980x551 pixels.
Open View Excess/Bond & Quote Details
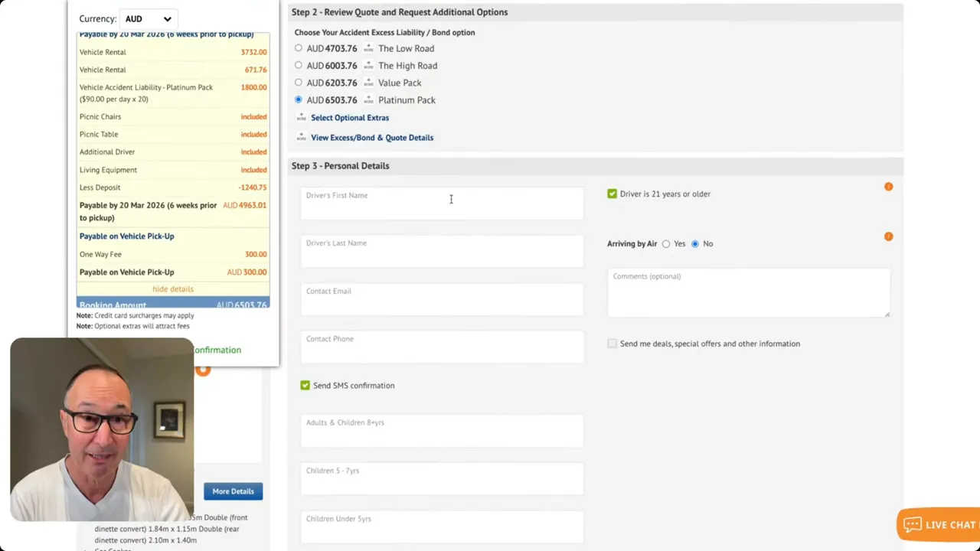tap(372, 138)
